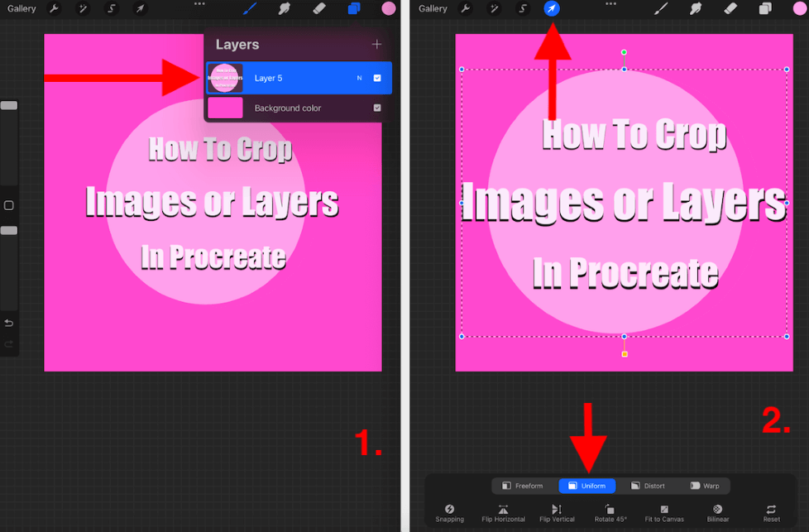The image size is (809, 532).
Task: Open the color picker swatch
Action: click(387, 9)
